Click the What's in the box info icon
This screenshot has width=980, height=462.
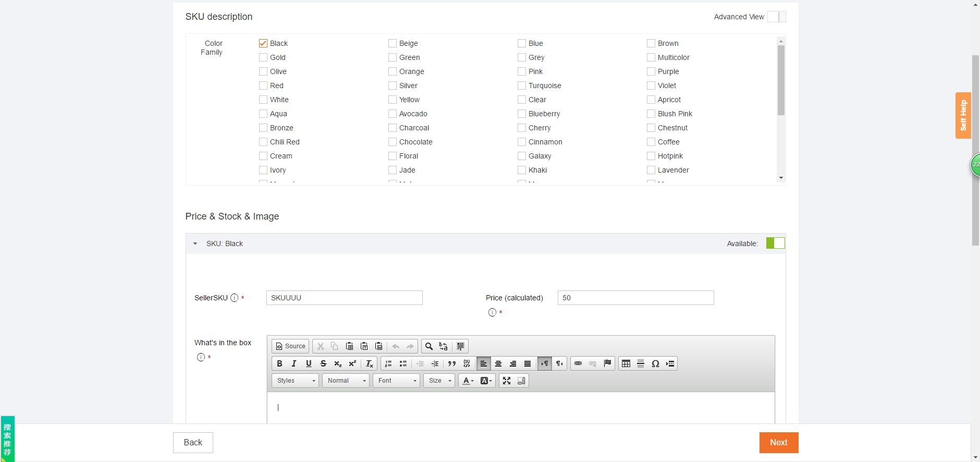tap(201, 357)
